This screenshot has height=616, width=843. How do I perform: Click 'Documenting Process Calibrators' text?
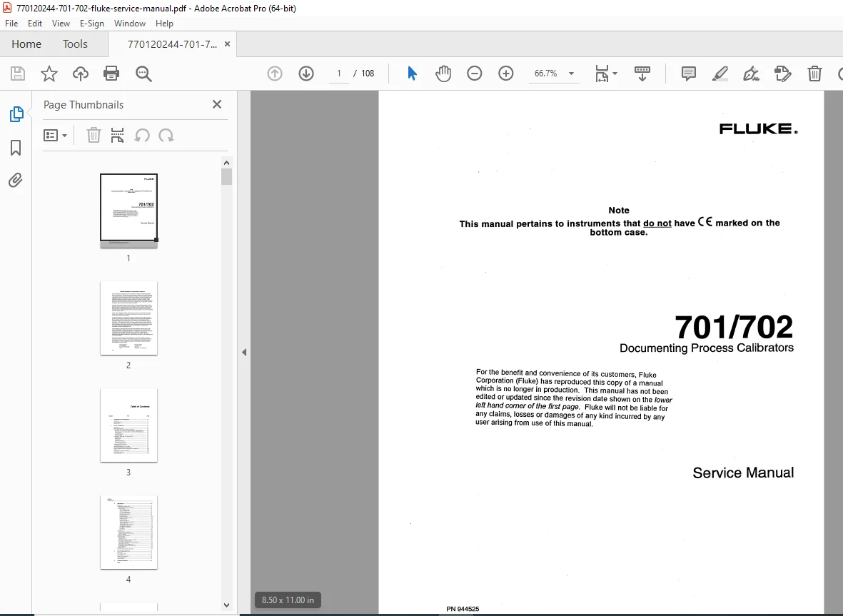pyautogui.click(x=707, y=348)
